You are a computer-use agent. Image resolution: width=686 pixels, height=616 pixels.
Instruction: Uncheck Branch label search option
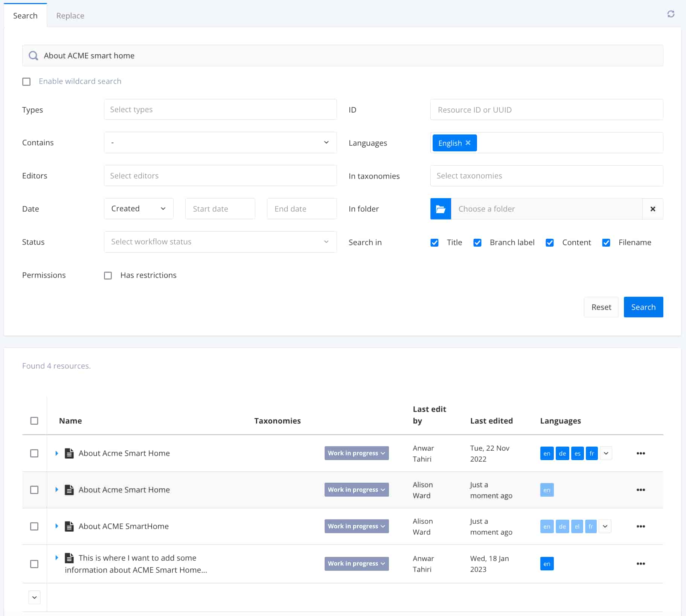477,243
